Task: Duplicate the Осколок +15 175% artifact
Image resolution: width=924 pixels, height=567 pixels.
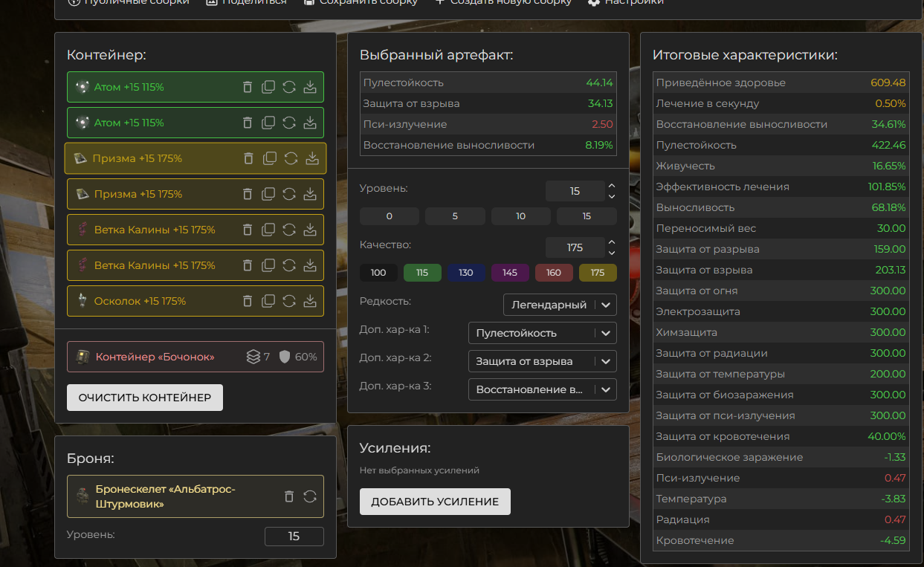Action: 268,301
